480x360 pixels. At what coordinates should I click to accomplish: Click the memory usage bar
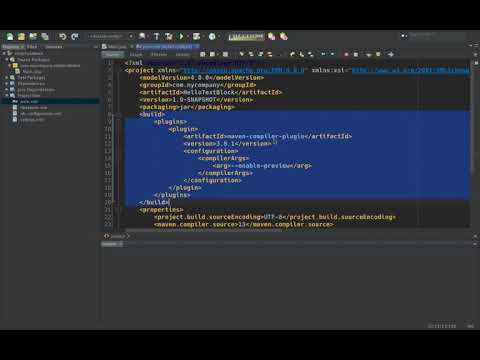[x=246, y=36]
